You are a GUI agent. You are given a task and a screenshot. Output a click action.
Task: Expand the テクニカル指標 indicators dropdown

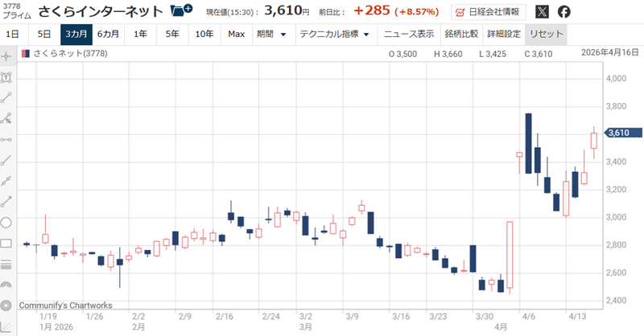pyautogui.click(x=334, y=35)
